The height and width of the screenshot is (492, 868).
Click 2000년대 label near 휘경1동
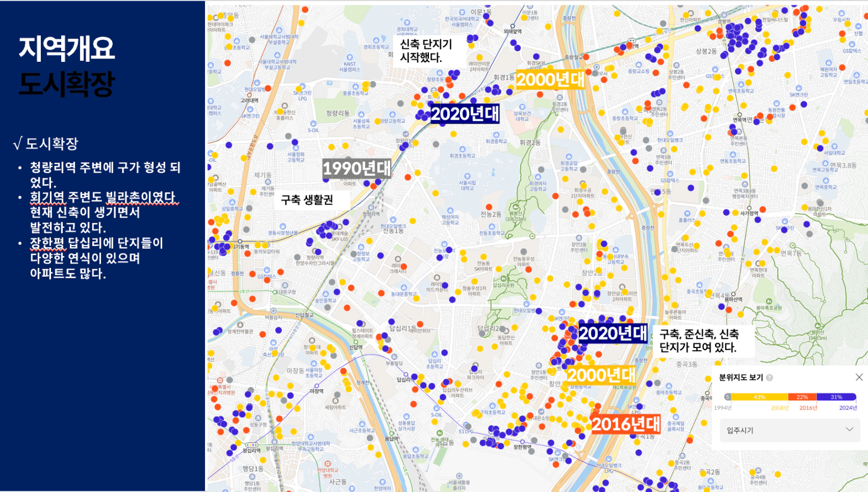tap(550, 79)
